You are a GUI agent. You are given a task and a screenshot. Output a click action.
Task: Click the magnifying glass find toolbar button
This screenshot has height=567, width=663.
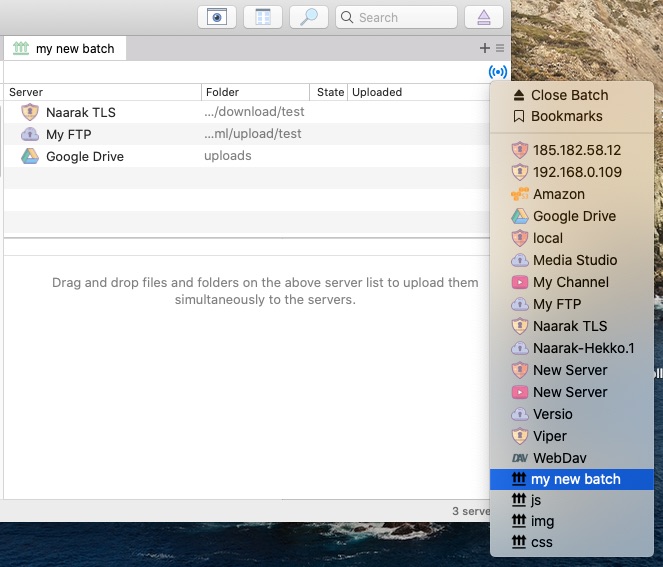click(309, 17)
